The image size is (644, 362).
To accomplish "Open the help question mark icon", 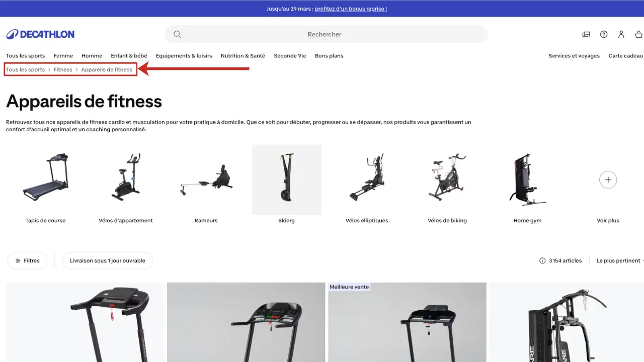I will (604, 34).
